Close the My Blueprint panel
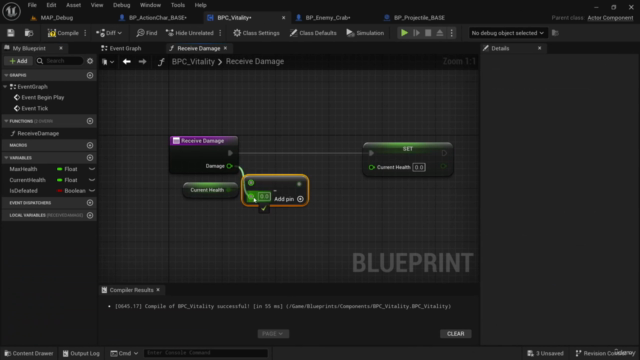Image resolution: width=640 pixels, height=360 pixels. click(x=61, y=48)
